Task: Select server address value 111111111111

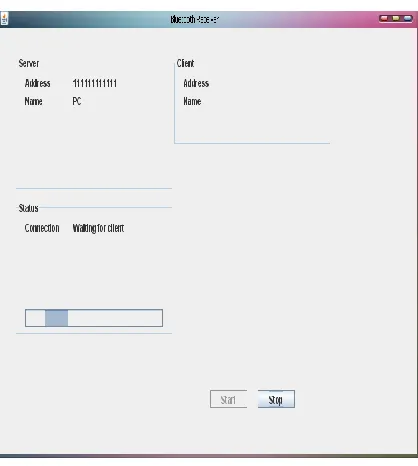Action: 95,83
